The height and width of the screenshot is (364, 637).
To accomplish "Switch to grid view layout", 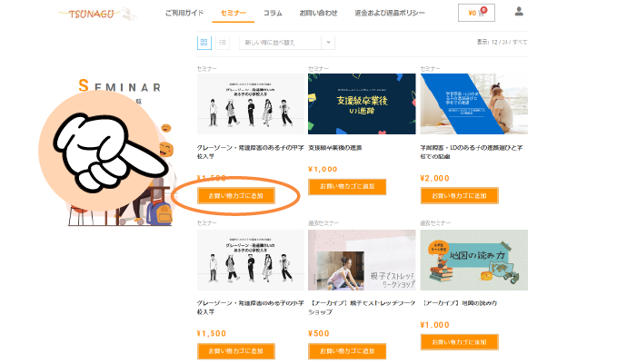I will point(204,42).
